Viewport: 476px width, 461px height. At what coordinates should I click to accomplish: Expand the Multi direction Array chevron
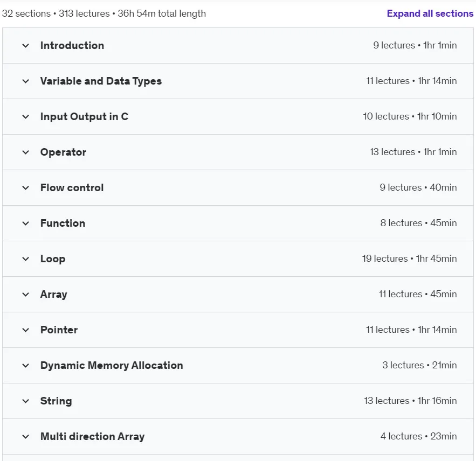coord(26,437)
